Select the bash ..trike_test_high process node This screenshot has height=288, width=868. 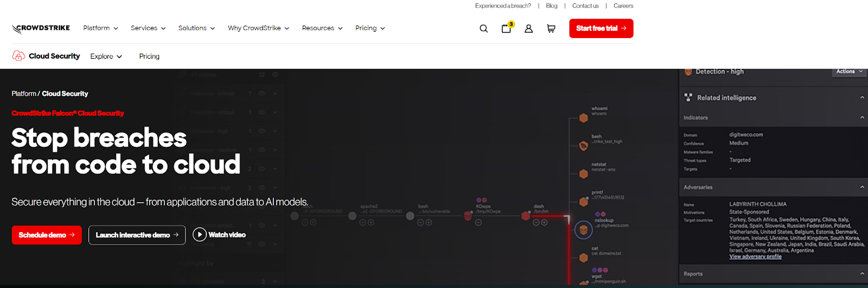click(x=583, y=146)
